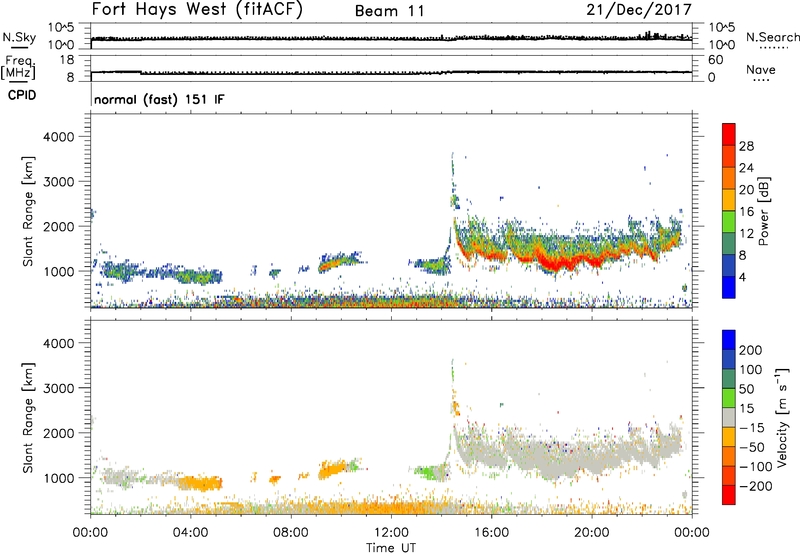This screenshot has height=554, width=800.
Task: Click the 'Freq. [MHz]' axis label
Action: pyautogui.click(x=18, y=68)
